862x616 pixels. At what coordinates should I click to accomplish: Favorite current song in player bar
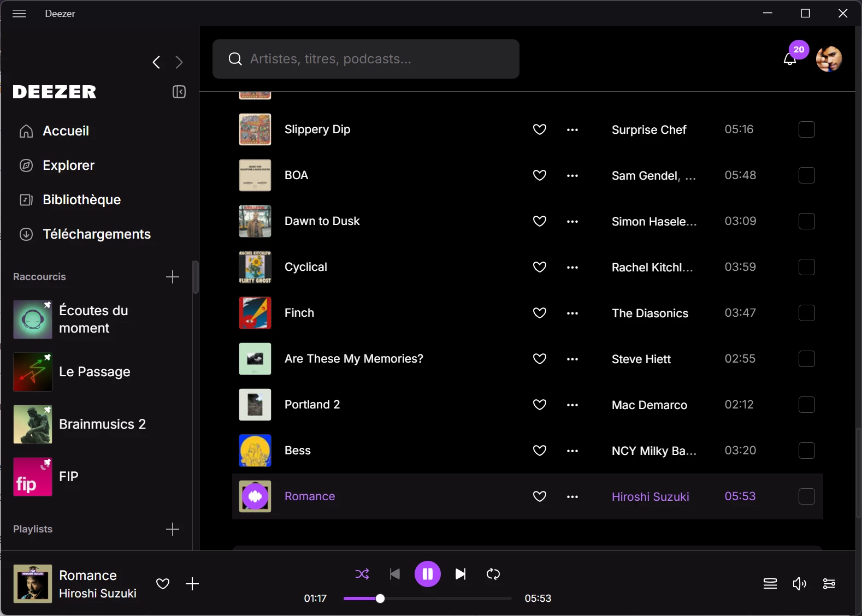(x=163, y=584)
